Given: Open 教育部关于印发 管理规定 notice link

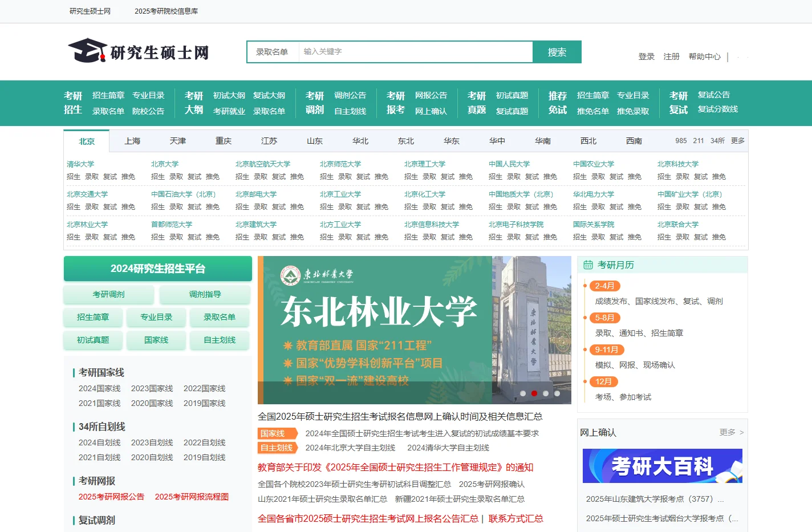Looking at the screenshot, I should (x=396, y=467).
